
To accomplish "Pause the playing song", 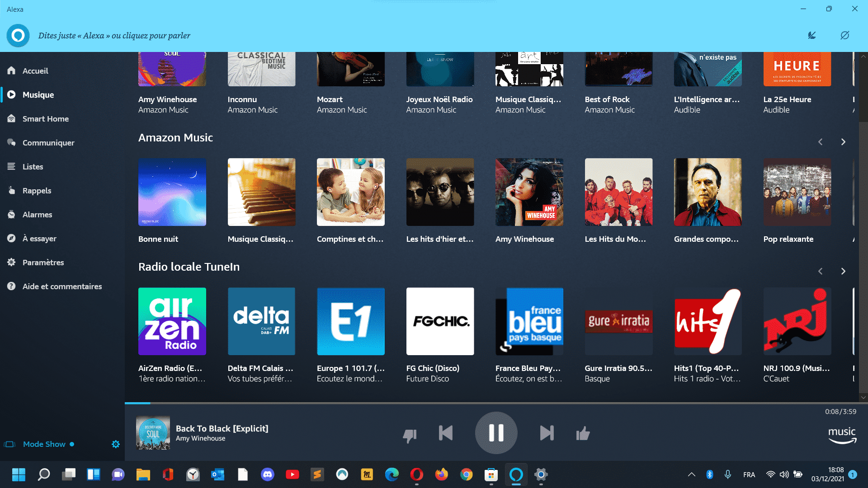I will (x=496, y=433).
